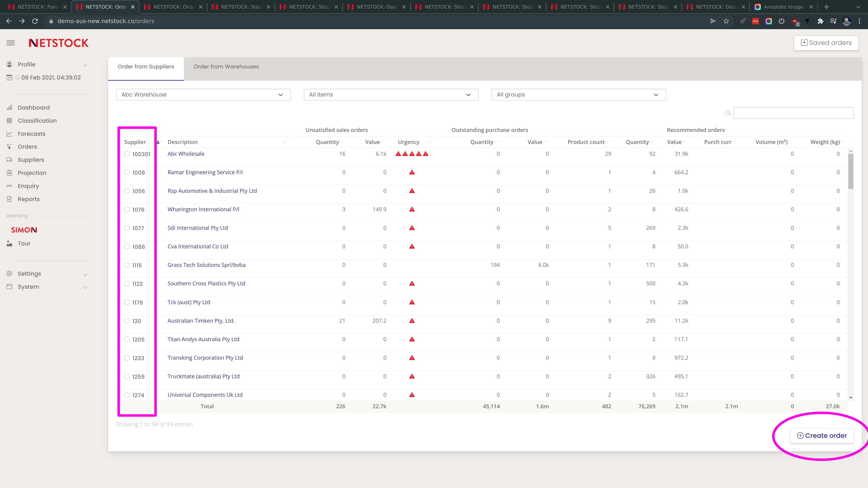
Task: Select supplier 1076 radio button
Action: pyautogui.click(x=127, y=209)
